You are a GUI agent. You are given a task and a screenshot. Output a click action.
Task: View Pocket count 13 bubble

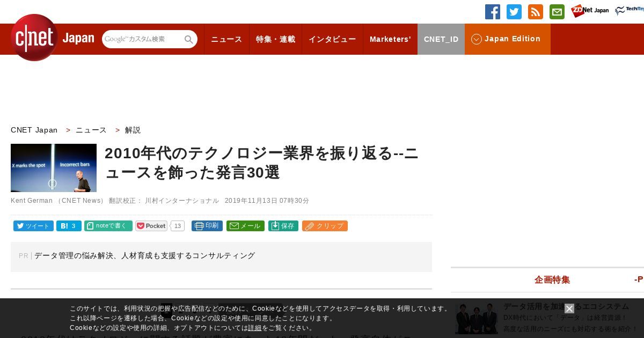[178, 226]
